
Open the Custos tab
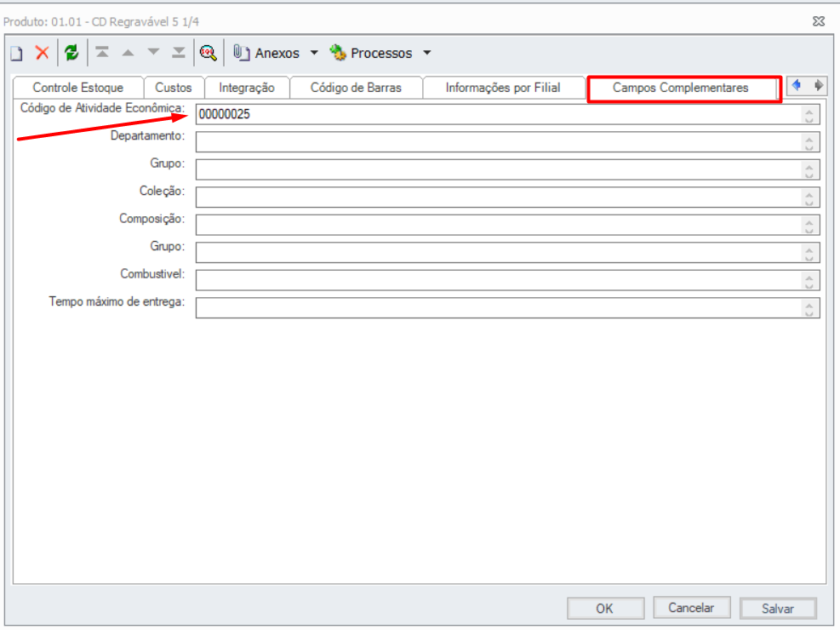tap(174, 88)
